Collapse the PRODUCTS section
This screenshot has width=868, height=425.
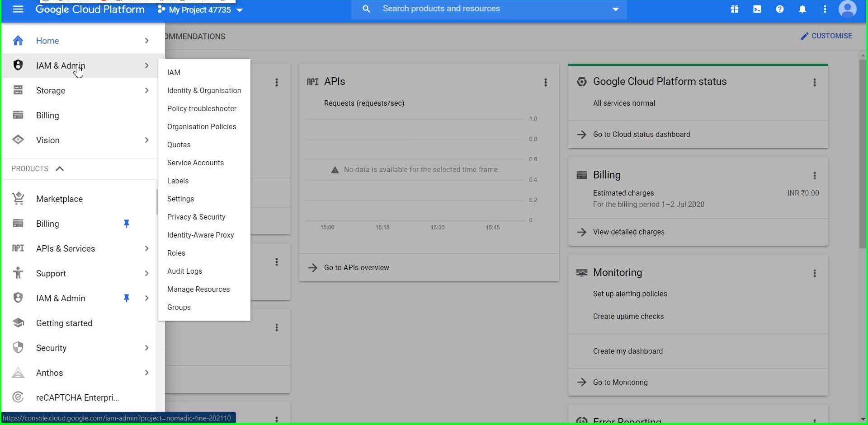coord(60,168)
